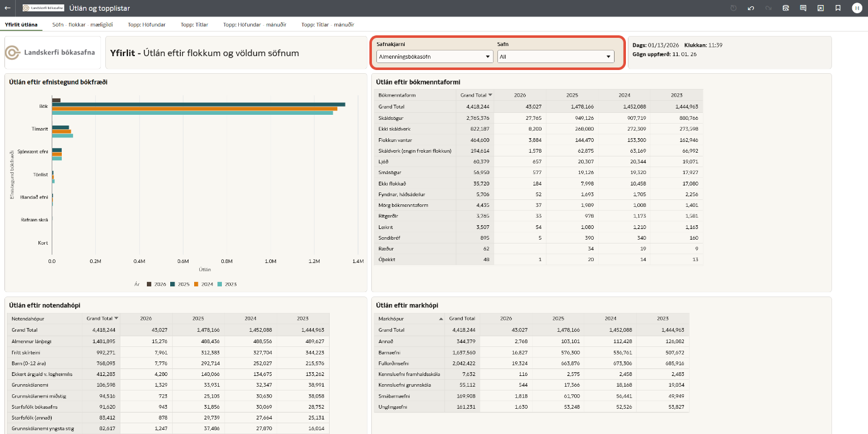
Task: Click the back arrow in header
Action: click(x=8, y=8)
